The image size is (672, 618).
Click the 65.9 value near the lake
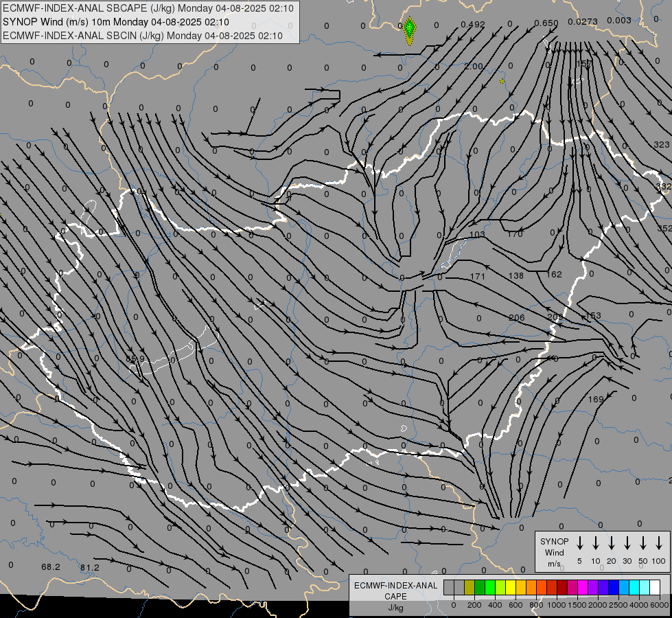pyautogui.click(x=135, y=358)
